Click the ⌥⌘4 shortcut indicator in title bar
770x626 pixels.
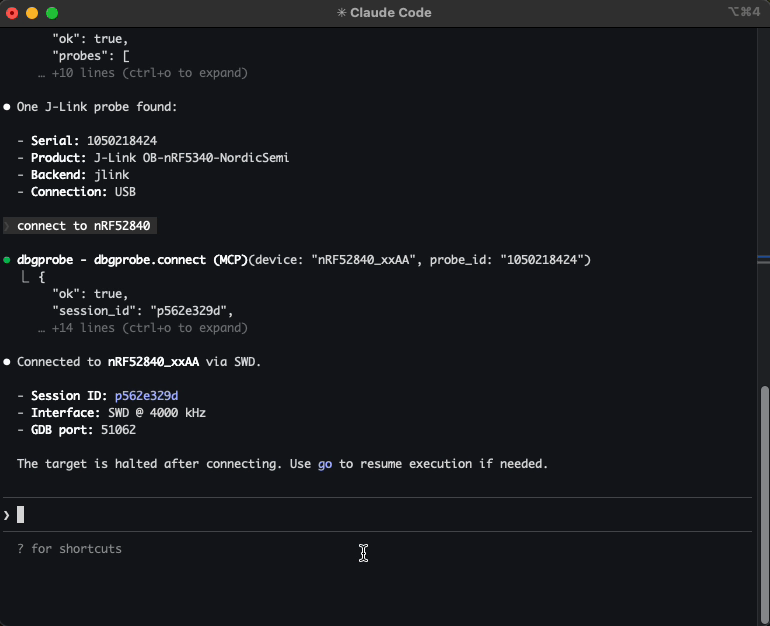point(745,13)
